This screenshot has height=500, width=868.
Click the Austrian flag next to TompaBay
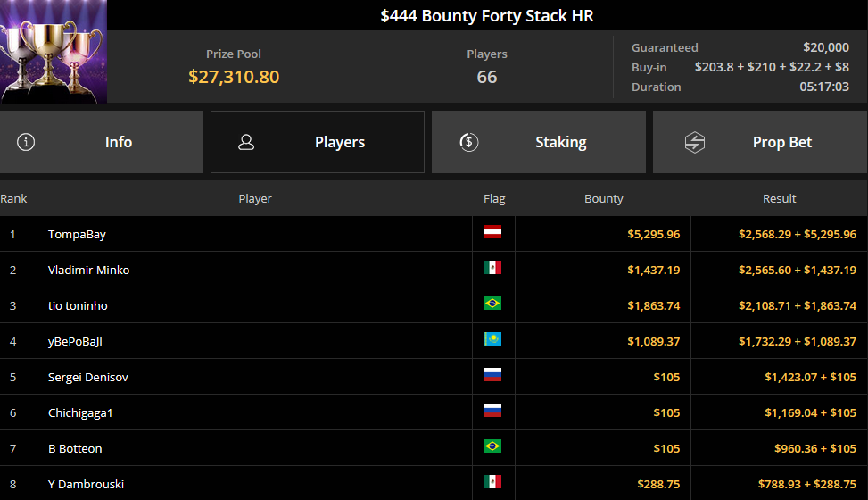[x=492, y=232]
